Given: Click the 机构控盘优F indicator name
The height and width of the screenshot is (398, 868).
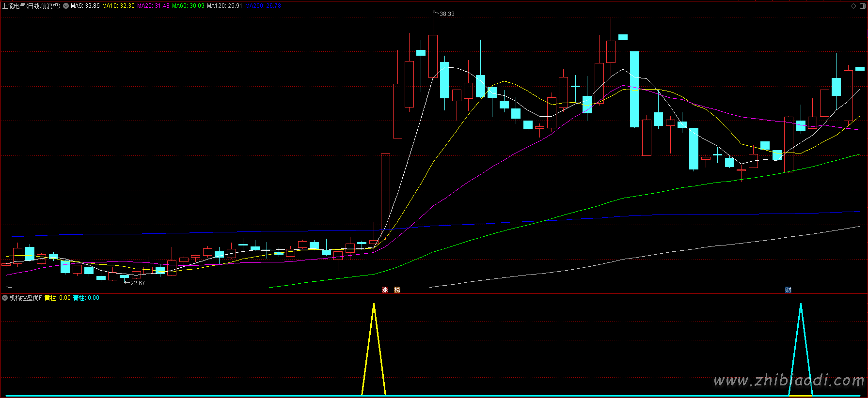Looking at the screenshot, I should (26, 298).
